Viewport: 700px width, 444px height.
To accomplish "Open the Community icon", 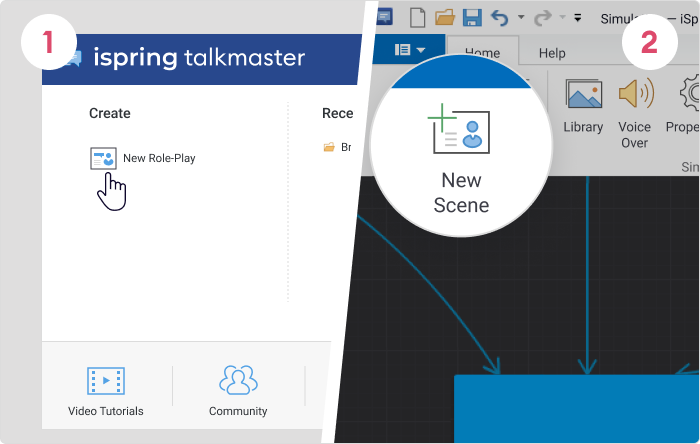I will pos(238,380).
